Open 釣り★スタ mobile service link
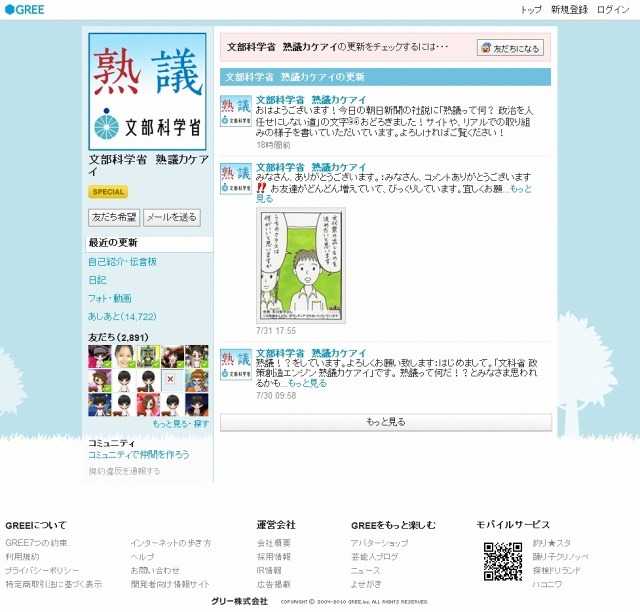This screenshot has height=612, width=640. click(x=552, y=543)
